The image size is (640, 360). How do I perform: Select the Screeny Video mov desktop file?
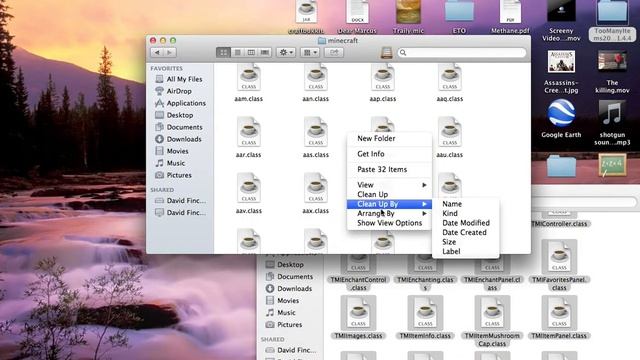tap(561, 11)
